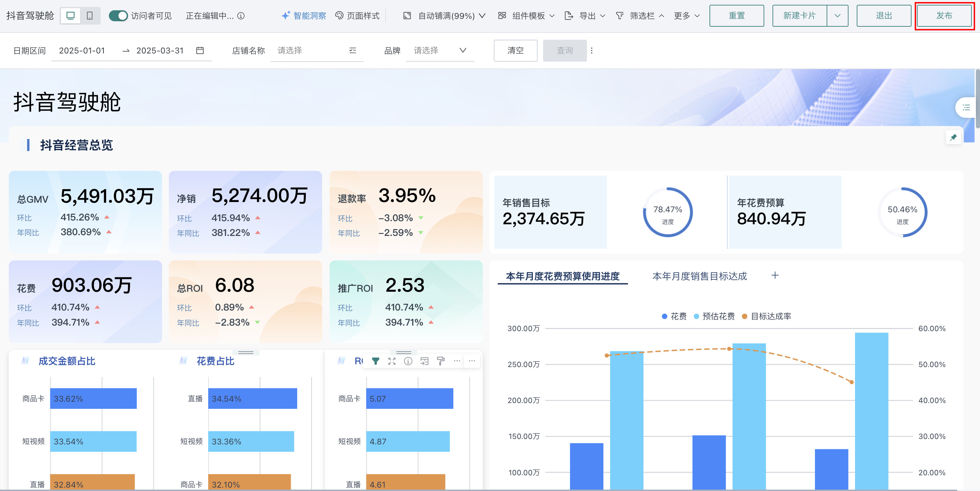Switch to desktop layout view
The image size is (980, 491).
tap(71, 16)
